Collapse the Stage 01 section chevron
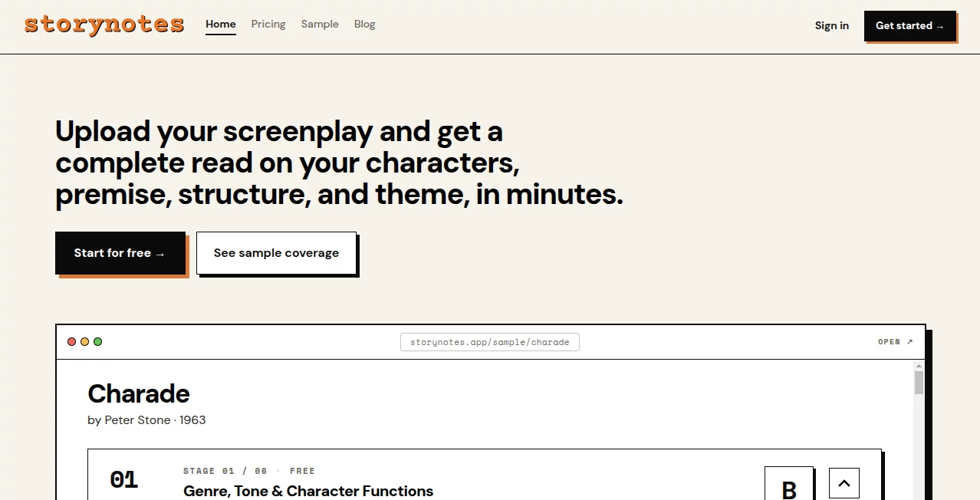Viewport: 980px width, 500px height. 844,483
